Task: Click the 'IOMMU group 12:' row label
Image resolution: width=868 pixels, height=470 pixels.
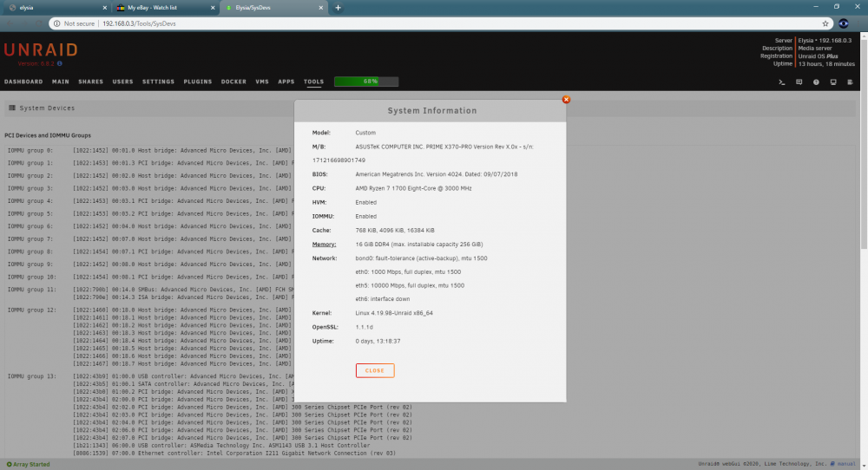Action: point(31,310)
